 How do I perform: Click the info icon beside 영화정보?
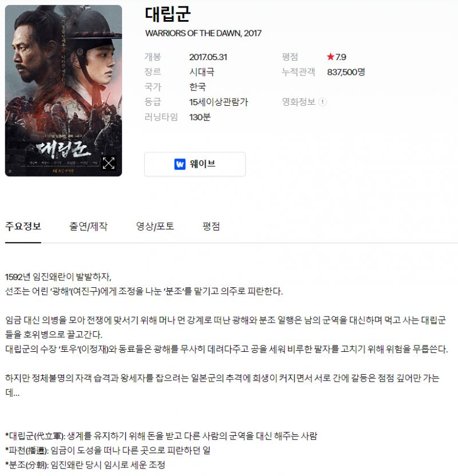tap(322, 102)
